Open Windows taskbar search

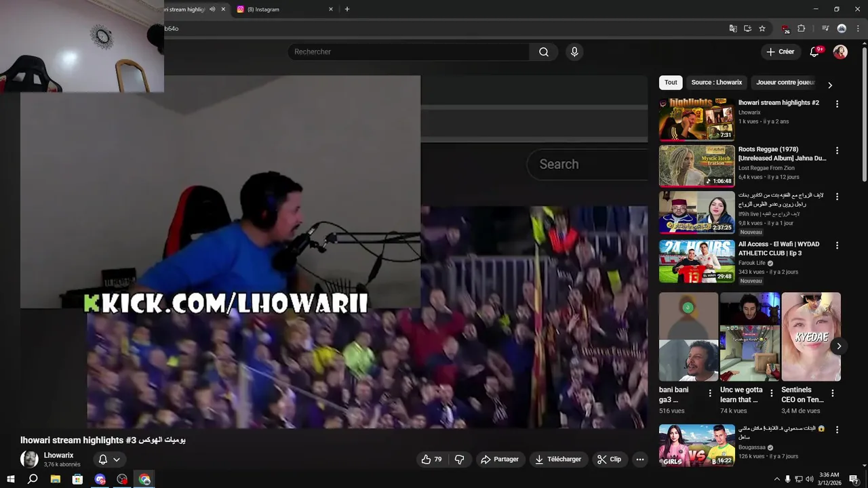tap(33, 479)
